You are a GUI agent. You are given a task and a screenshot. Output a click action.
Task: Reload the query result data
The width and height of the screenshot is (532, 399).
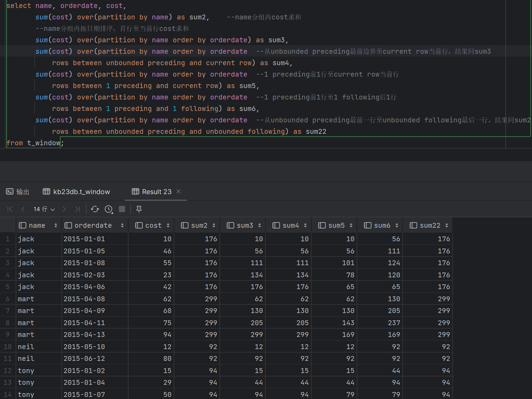95,209
